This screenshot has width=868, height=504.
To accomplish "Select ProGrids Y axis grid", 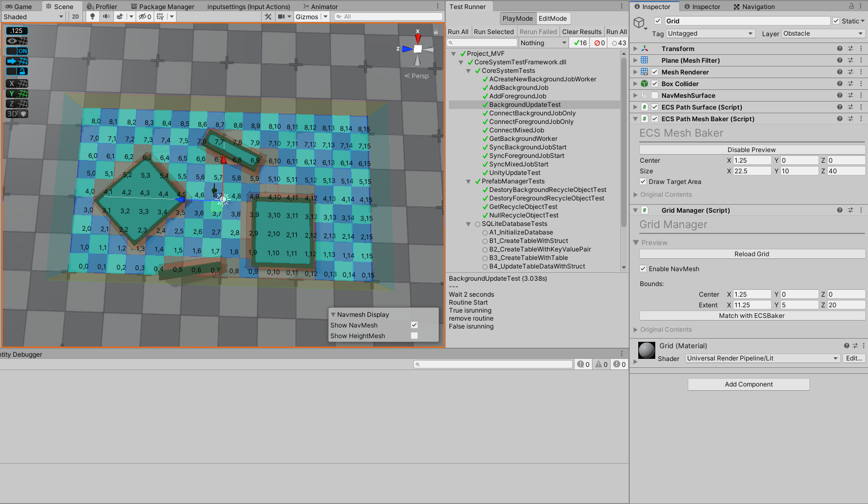I will [17, 94].
